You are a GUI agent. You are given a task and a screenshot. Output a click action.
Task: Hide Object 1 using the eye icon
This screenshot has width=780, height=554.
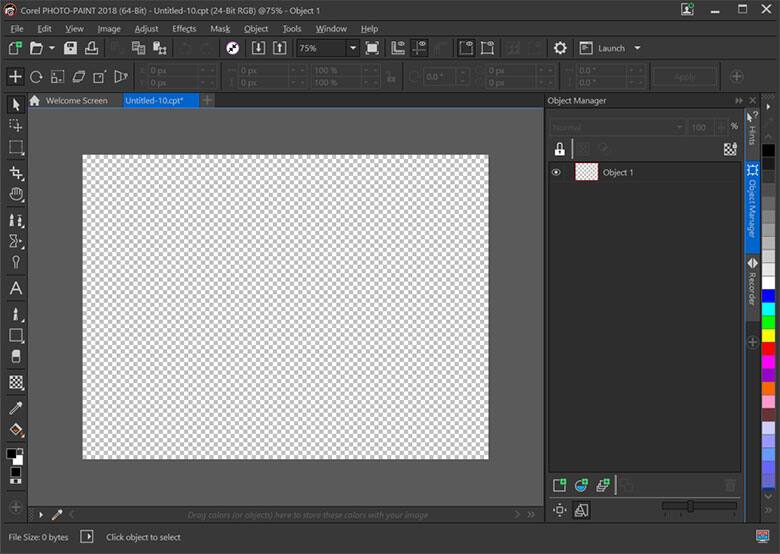pyautogui.click(x=557, y=173)
